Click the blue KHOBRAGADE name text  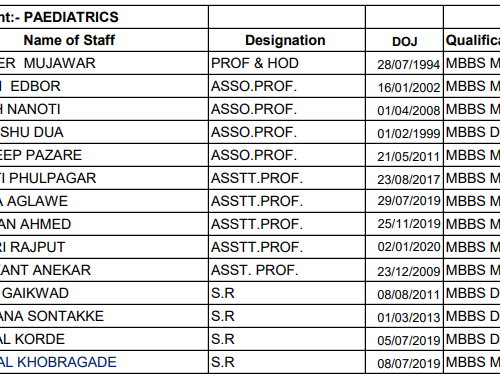click(x=58, y=362)
